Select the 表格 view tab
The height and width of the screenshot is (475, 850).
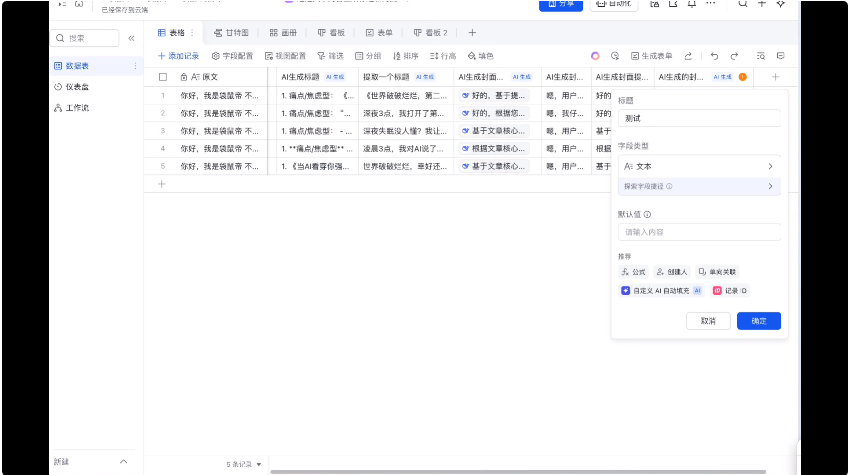click(x=171, y=33)
